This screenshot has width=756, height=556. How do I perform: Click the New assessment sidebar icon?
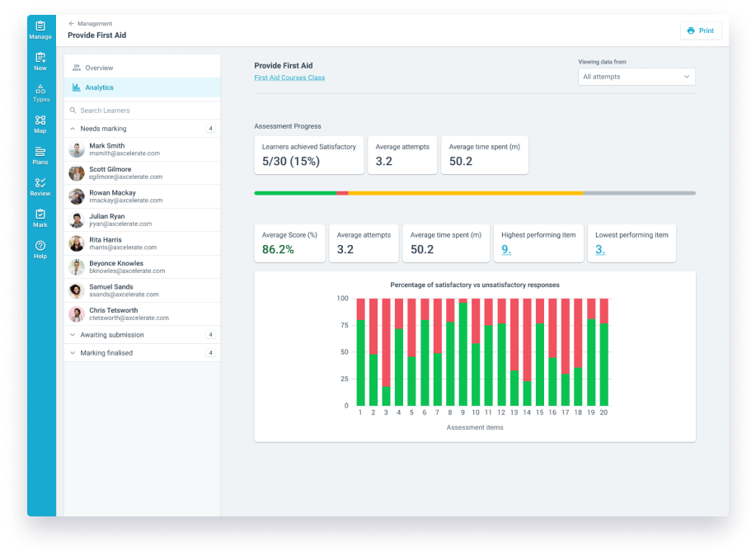tap(40, 62)
